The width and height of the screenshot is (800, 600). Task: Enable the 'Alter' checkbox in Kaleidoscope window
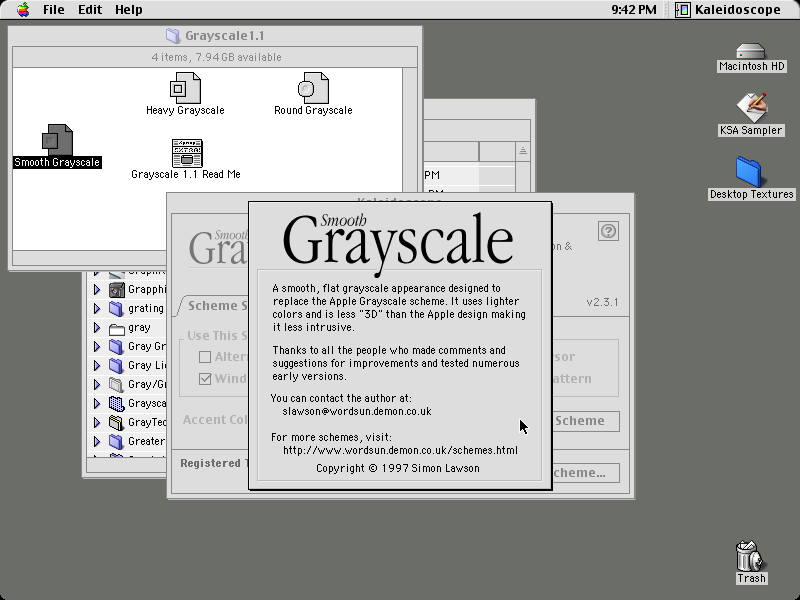(205, 357)
